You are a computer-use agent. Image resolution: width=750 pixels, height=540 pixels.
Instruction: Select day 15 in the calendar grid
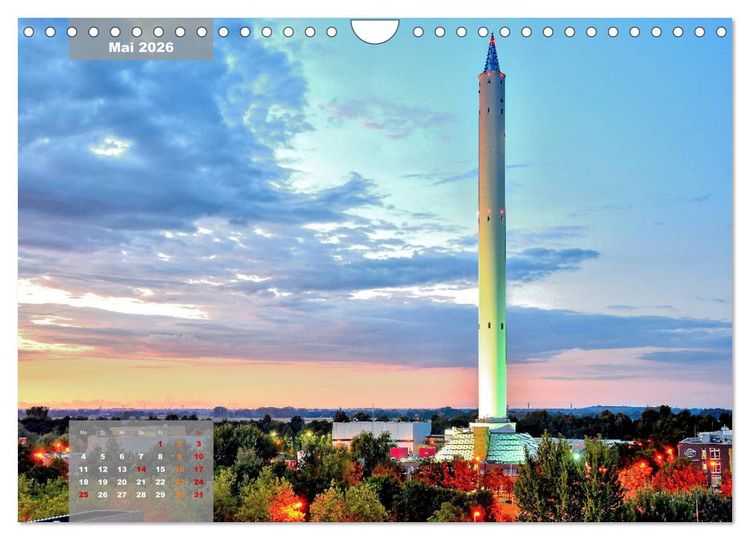pos(160,470)
